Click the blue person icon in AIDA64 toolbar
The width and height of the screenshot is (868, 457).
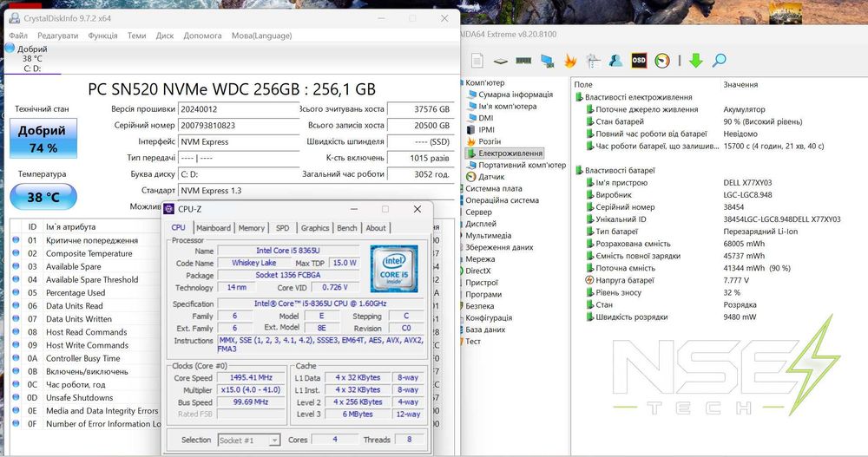tap(615, 61)
